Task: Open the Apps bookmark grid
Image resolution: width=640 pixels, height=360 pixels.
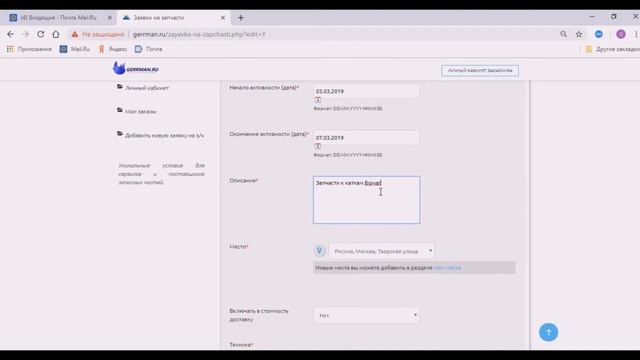Action: point(29,49)
